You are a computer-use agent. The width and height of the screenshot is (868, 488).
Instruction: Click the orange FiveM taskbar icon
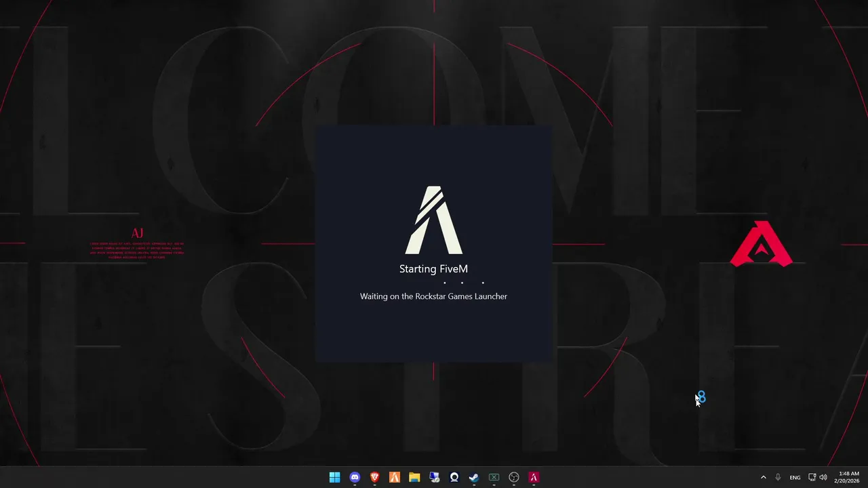(394, 477)
